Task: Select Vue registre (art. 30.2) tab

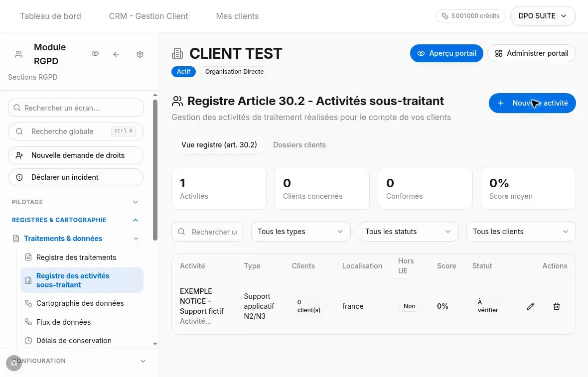Action: point(219,145)
